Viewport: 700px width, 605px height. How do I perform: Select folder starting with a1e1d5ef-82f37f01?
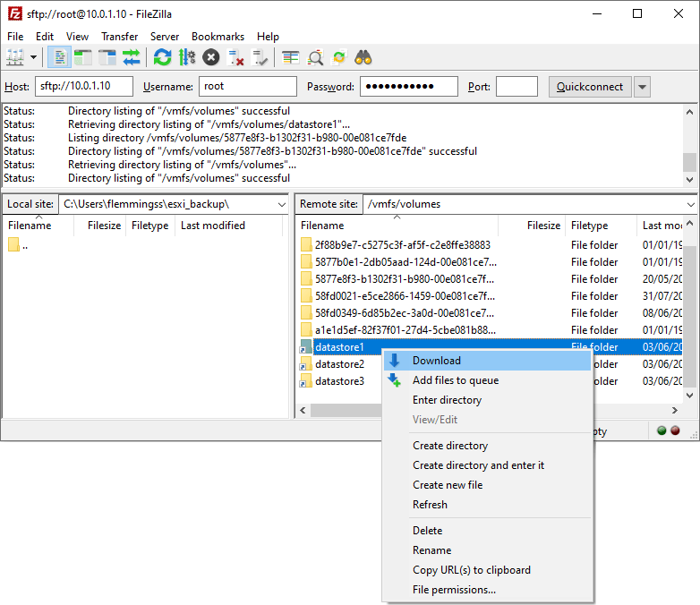(405, 330)
